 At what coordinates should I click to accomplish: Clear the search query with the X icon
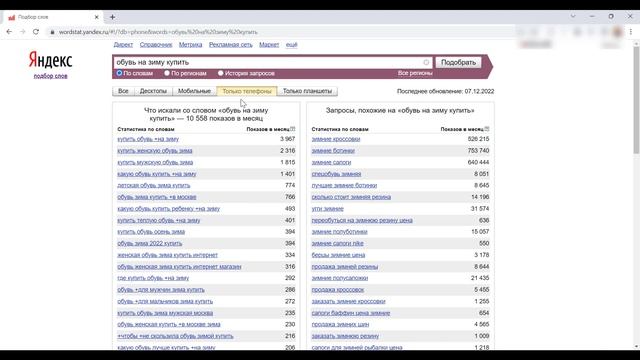click(x=426, y=62)
